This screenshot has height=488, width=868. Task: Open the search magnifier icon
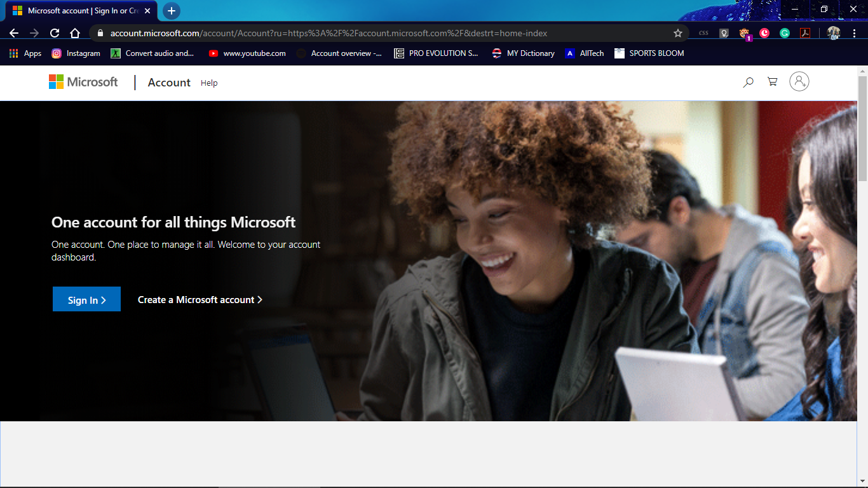[748, 81]
